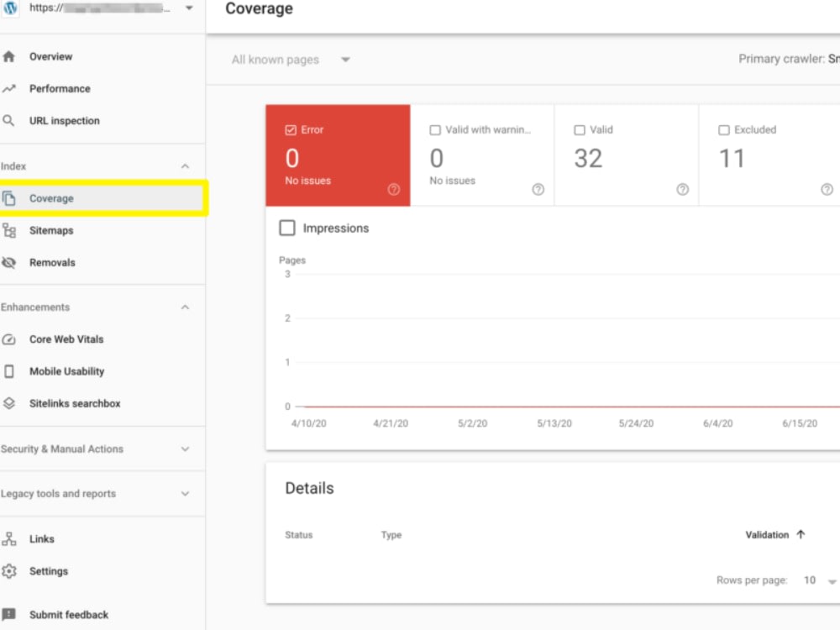The image size is (840, 630).
Task: Select Core Web Vitals report
Action: click(x=67, y=339)
